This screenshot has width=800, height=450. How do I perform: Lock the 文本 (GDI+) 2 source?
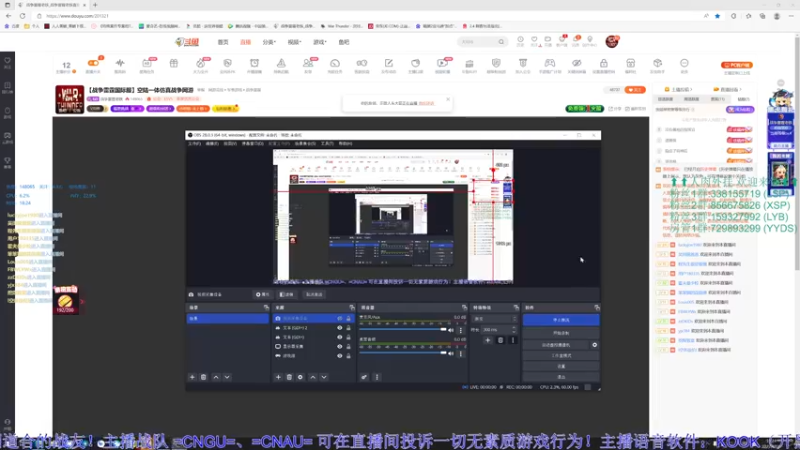click(x=348, y=328)
